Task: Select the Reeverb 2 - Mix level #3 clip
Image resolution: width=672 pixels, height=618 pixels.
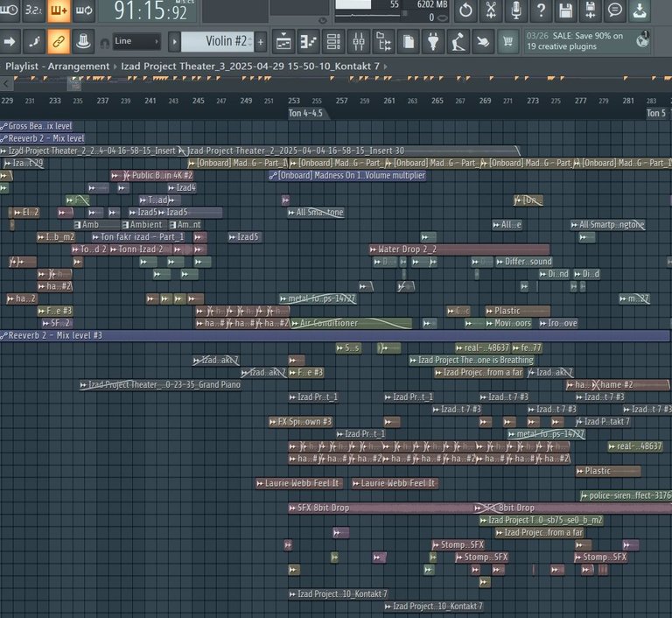Action: [x=334, y=335]
